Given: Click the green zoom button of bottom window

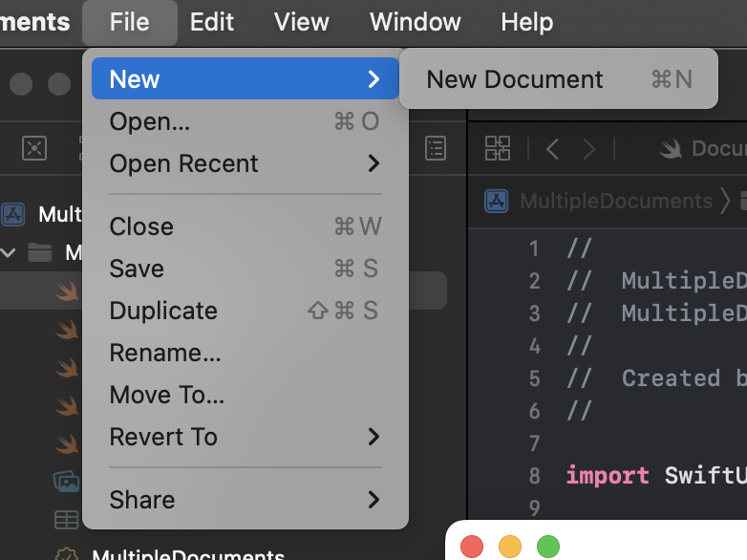Looking at the screenshot, I should pos(547,547).
